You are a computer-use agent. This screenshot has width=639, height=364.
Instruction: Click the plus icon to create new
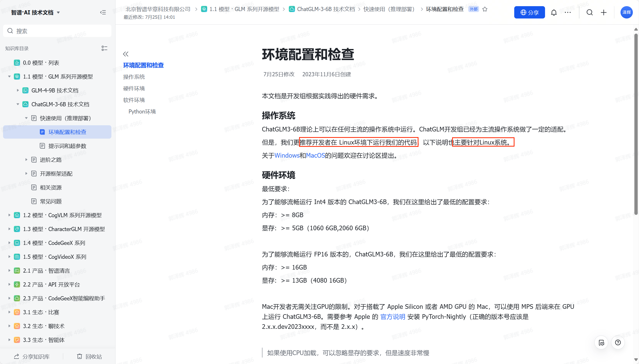604,12
